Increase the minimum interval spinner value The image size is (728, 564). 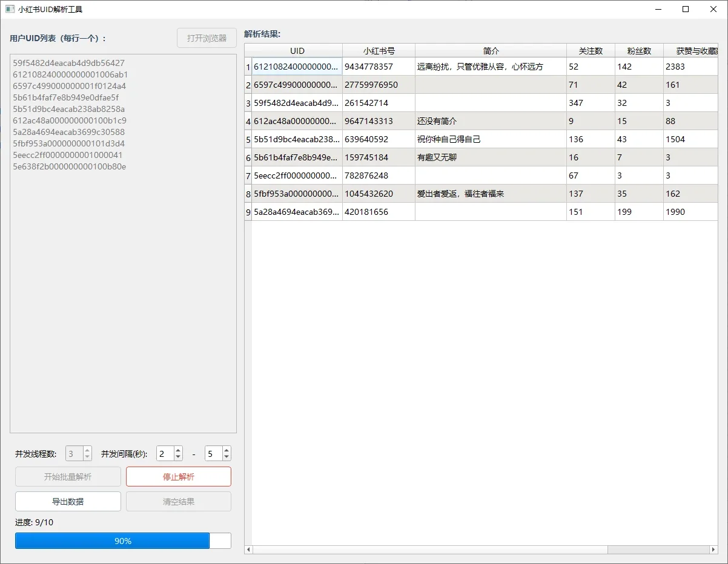pos(178,450)
